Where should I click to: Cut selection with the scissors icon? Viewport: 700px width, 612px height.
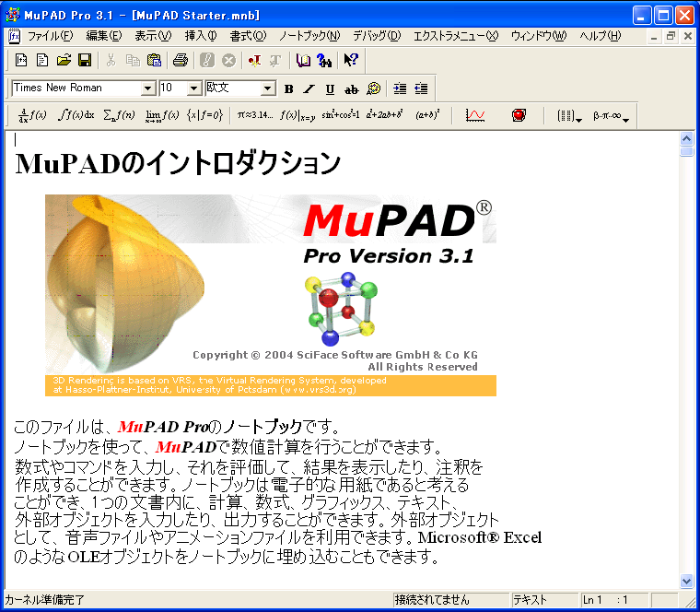[111, 60]
